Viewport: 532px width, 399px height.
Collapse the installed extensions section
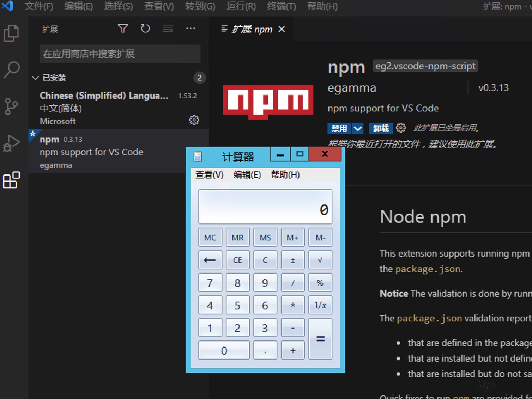35,78
